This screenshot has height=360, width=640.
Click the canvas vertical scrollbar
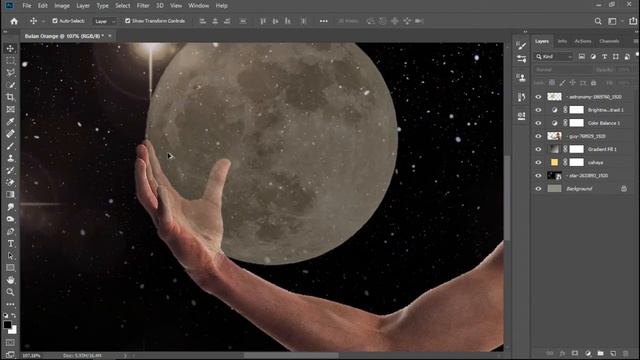[507, 198]
